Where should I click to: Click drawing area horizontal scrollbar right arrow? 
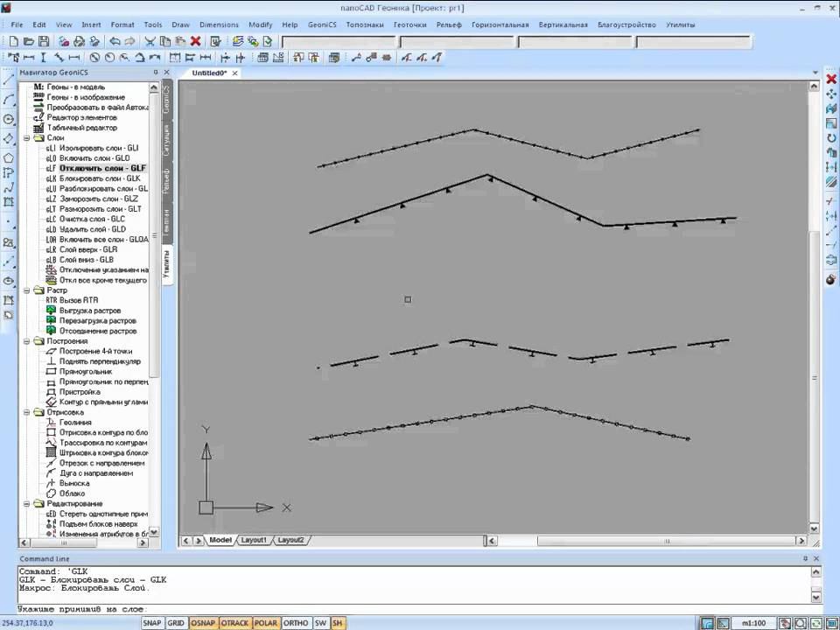pos(801,541)
